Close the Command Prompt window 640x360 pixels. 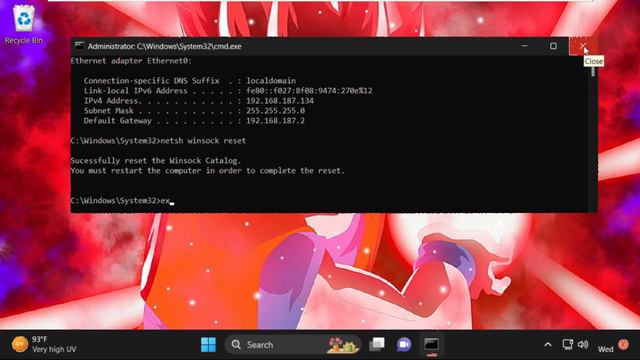(x=583, y=46)
